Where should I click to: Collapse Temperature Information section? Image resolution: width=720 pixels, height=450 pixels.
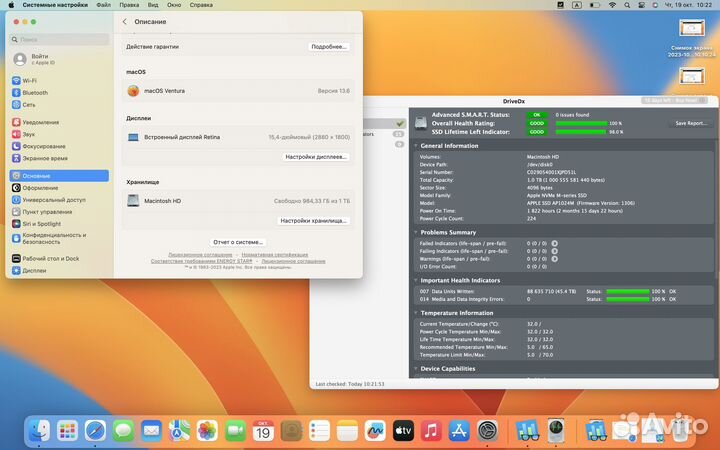click(416, 313)
